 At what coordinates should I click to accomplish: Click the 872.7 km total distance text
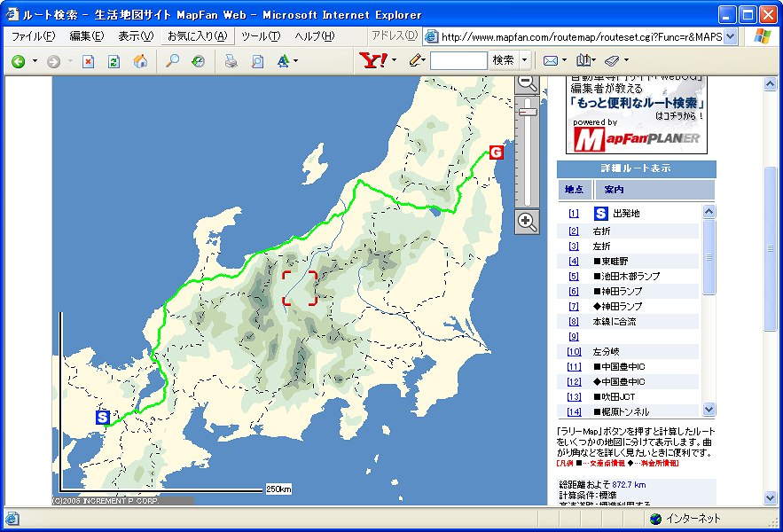click(x=629, y=485)
